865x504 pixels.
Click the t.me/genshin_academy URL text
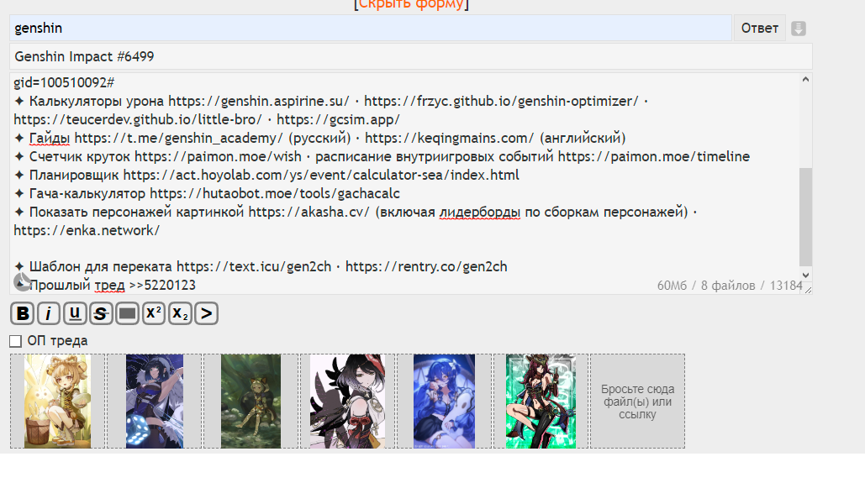point(179,139)
